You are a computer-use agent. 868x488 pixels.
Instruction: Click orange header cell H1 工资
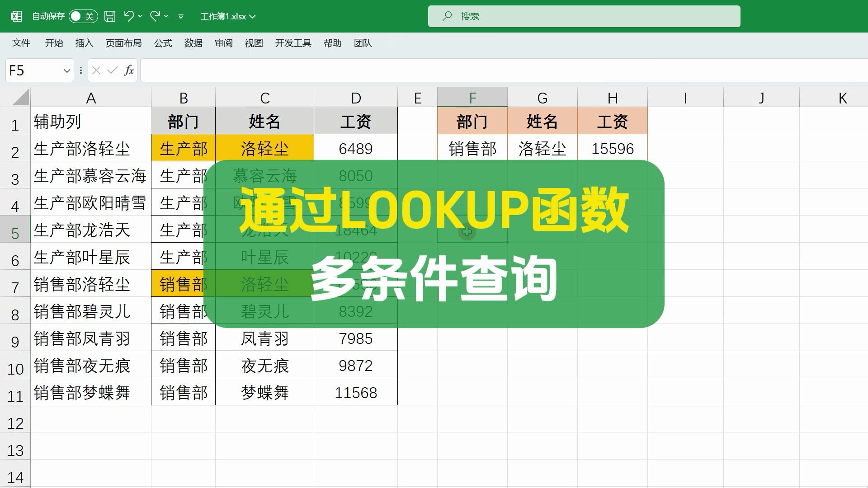click(613, 121)
